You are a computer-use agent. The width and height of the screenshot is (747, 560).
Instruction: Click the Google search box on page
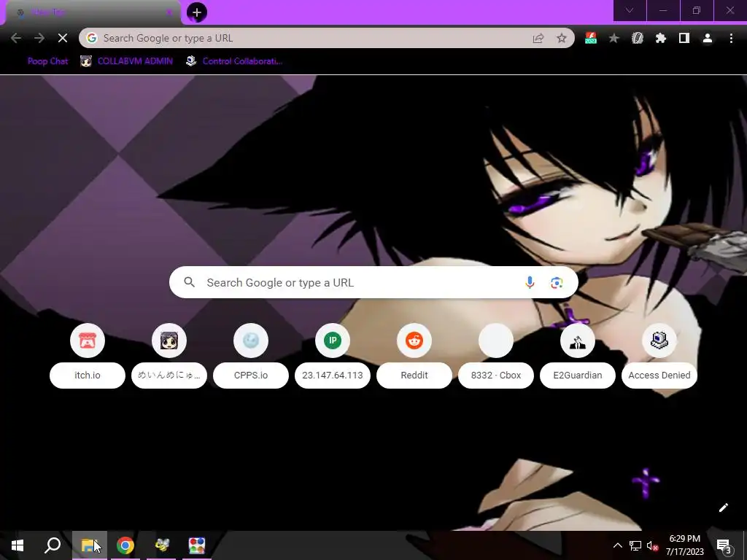tap(373, 282)
